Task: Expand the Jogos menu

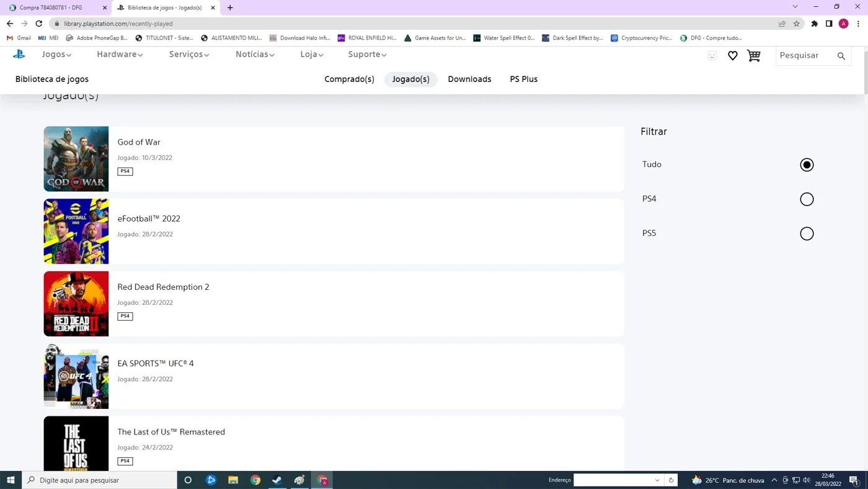Action: click(56, 55)
